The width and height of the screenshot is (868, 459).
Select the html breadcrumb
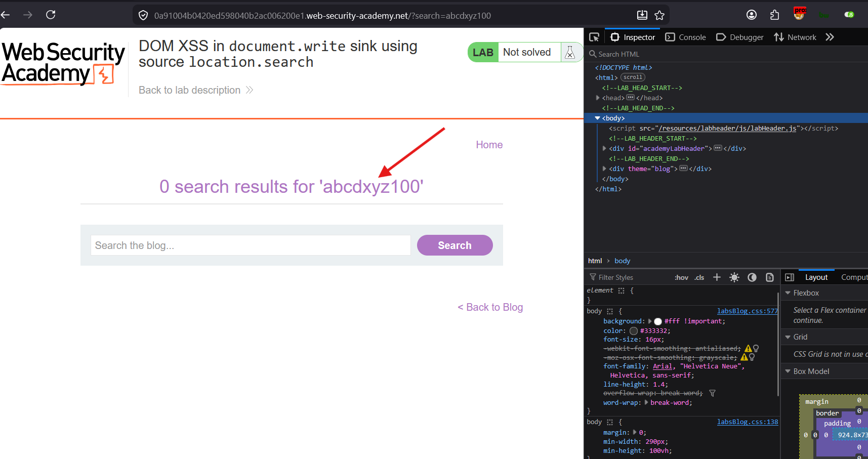(595, 261)
